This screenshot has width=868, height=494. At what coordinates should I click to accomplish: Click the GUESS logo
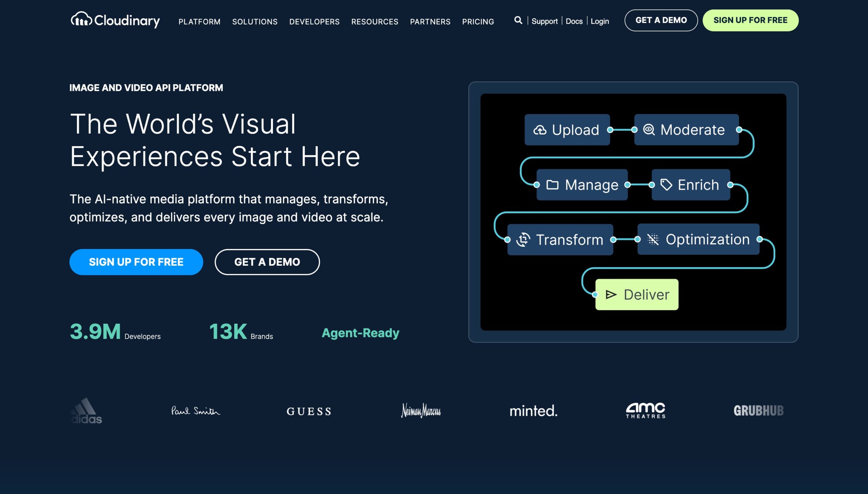click(x=309, y=412)
